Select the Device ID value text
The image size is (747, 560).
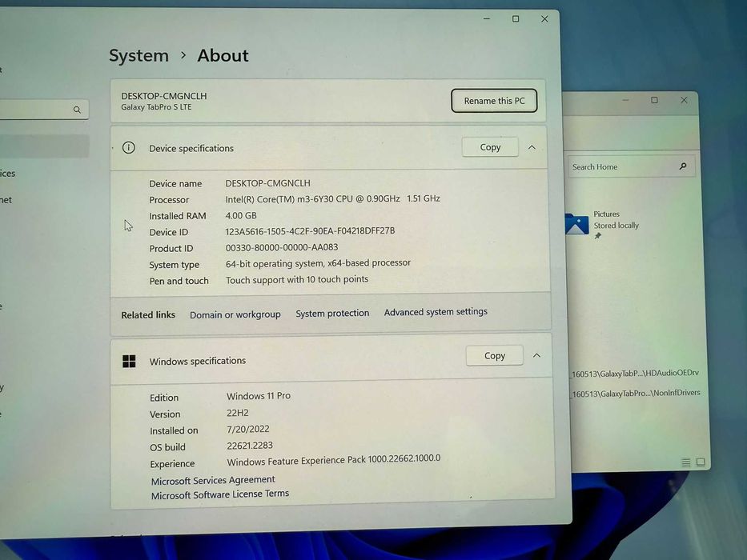pos(310,231)
